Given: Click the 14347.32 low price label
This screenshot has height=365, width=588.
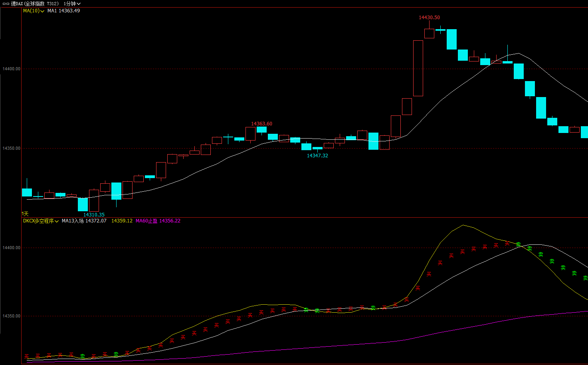Looking at the screenshot, I should pyautogui.click(x=317, y=156).
